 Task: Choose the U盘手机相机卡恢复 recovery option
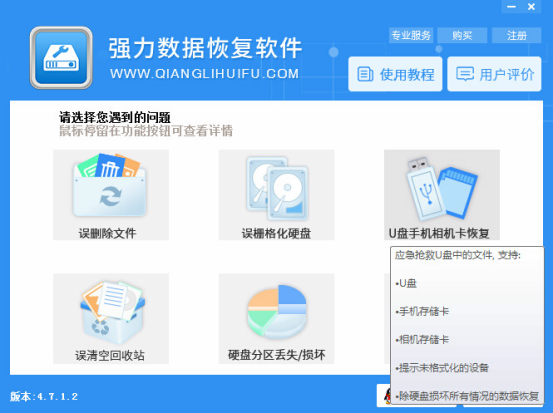coord(442,195)
